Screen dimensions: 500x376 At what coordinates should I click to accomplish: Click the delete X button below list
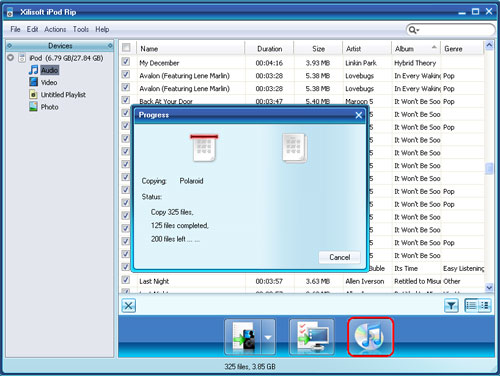(x=129, y=306)
